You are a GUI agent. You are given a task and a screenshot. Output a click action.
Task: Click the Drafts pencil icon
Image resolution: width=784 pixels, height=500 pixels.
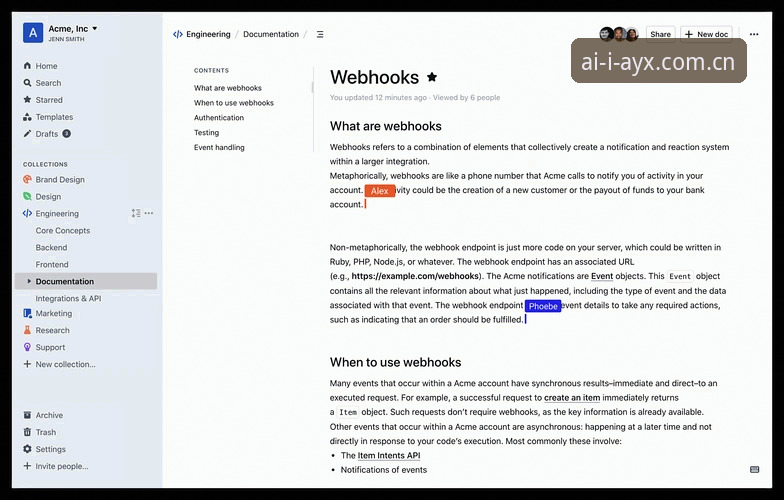27,134
